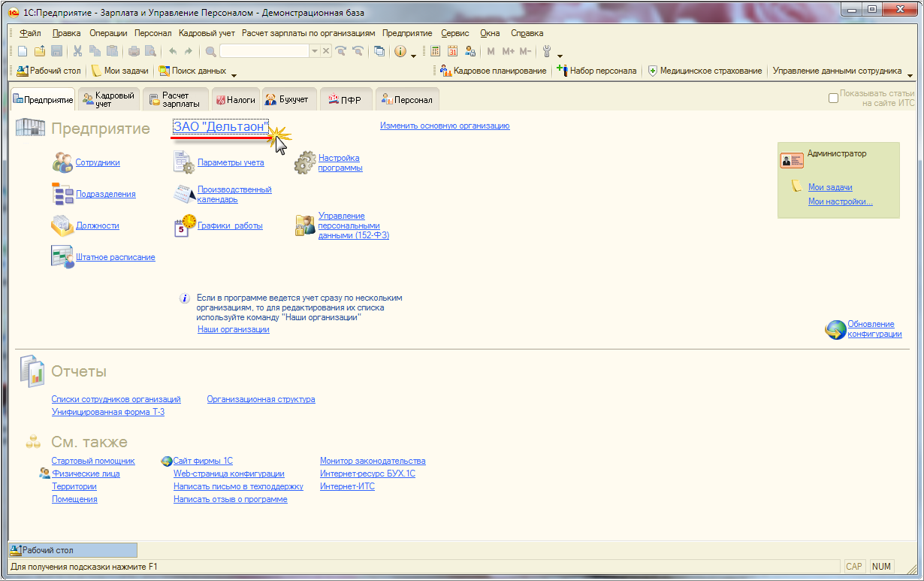The width and height of the screenshot is (924, 581).
Task: Click the Подразделения structure icon
Action: click(62, 193)
